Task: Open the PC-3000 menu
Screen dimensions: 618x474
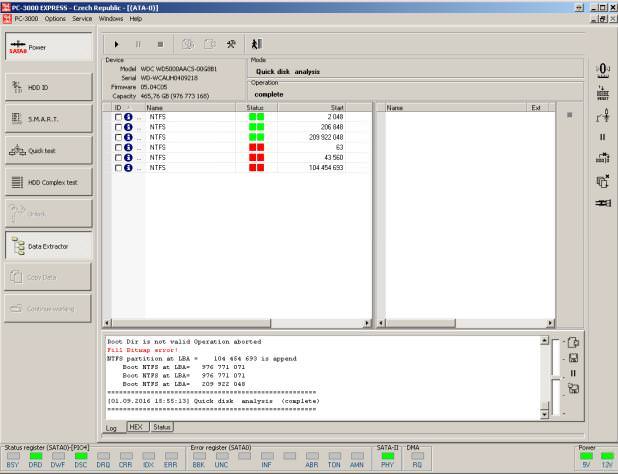Action: [x=26, y=19]
